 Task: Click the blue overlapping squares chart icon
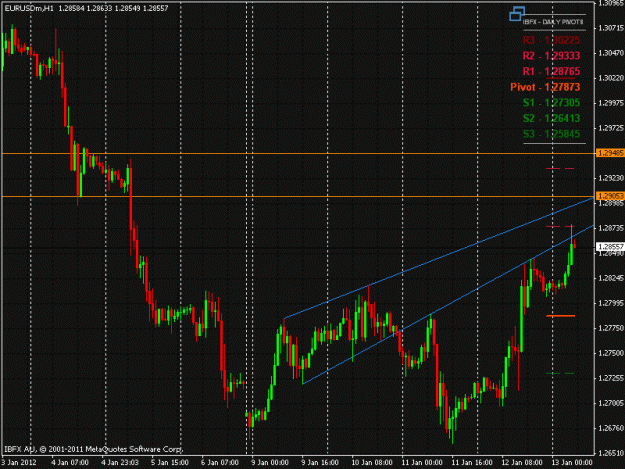[517, 14]
